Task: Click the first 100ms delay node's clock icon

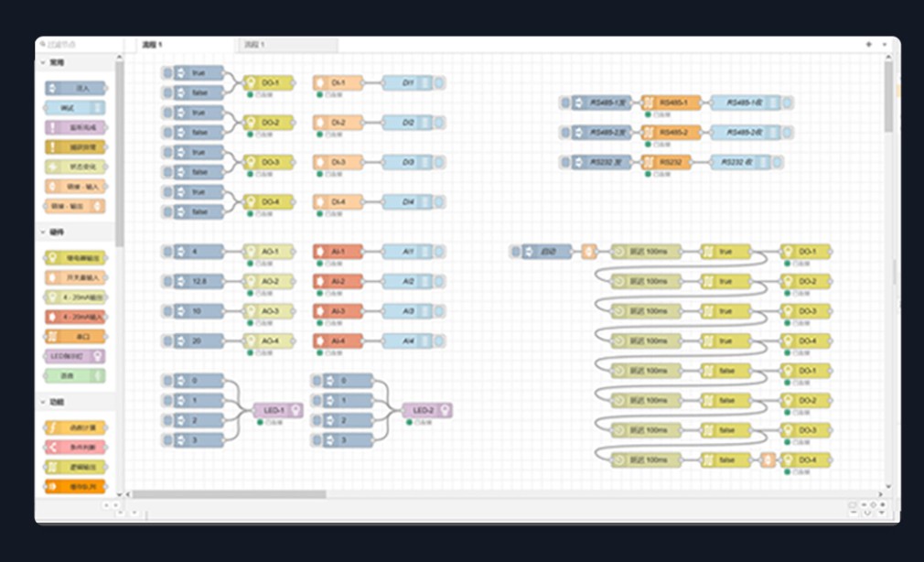Action: coord(618,252)
